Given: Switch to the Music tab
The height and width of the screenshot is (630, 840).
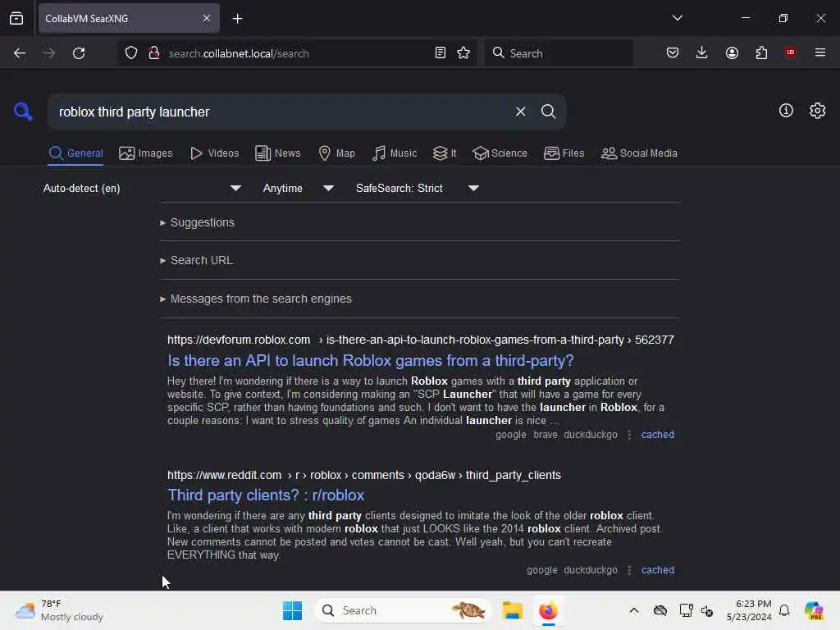Looking at the screenshot, I should pyautogui.click(x=395, y=153).
